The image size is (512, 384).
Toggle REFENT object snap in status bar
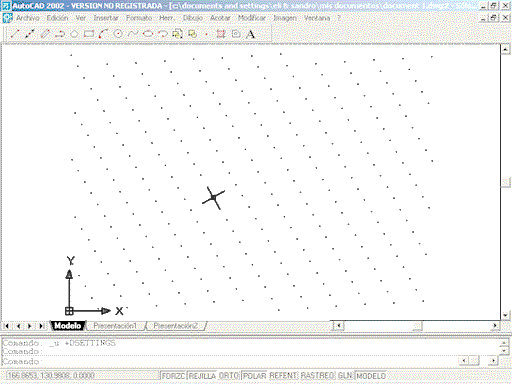(283, 376)
